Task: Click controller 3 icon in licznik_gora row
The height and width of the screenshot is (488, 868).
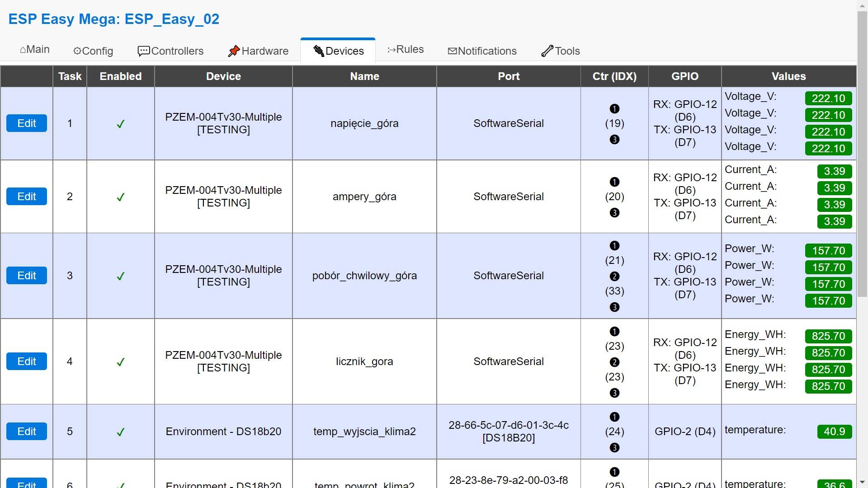Action: 614,393
